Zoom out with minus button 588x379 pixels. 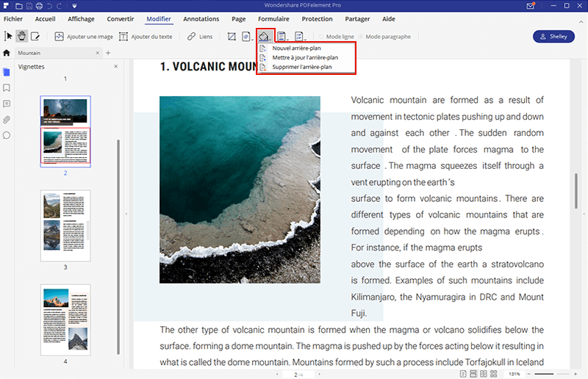pyautogui.click(x=528, y=374)
